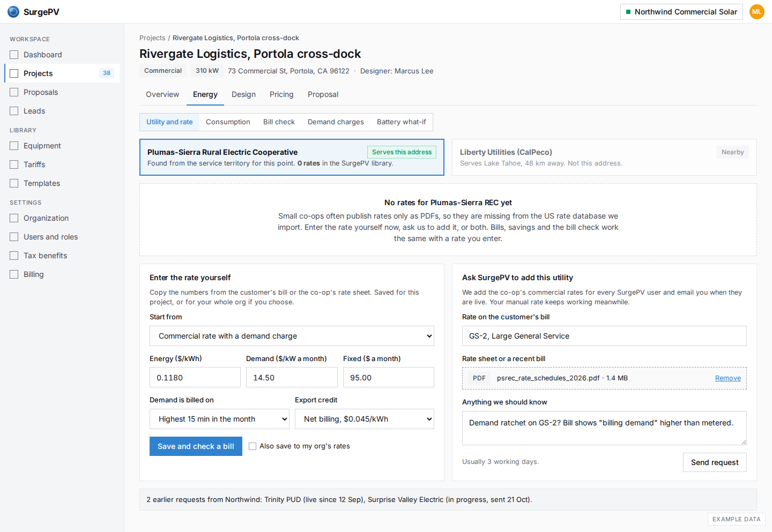Switch to the Design tab
The height and width of the screenshot is (532, 772).
(x=243, y=94)
